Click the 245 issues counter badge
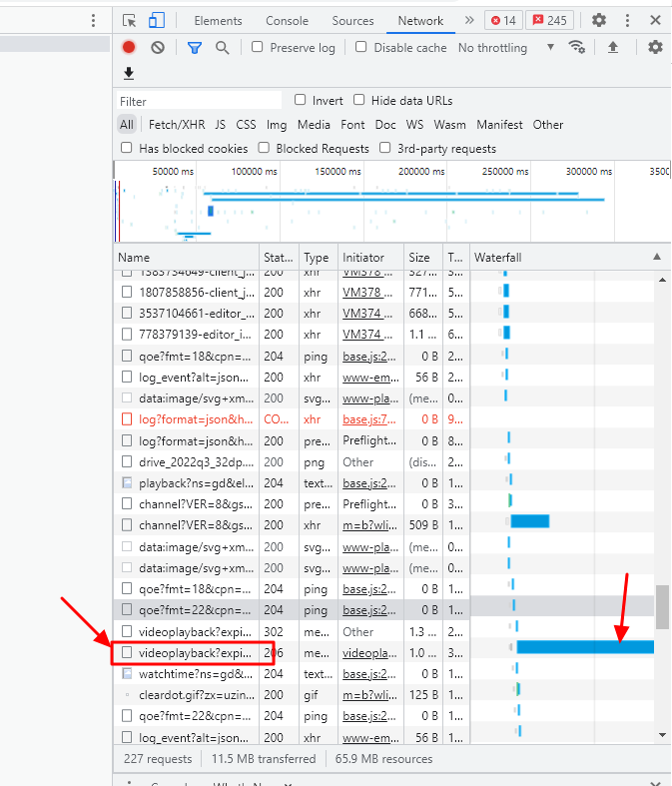672x786 pixels. point(550,21)
